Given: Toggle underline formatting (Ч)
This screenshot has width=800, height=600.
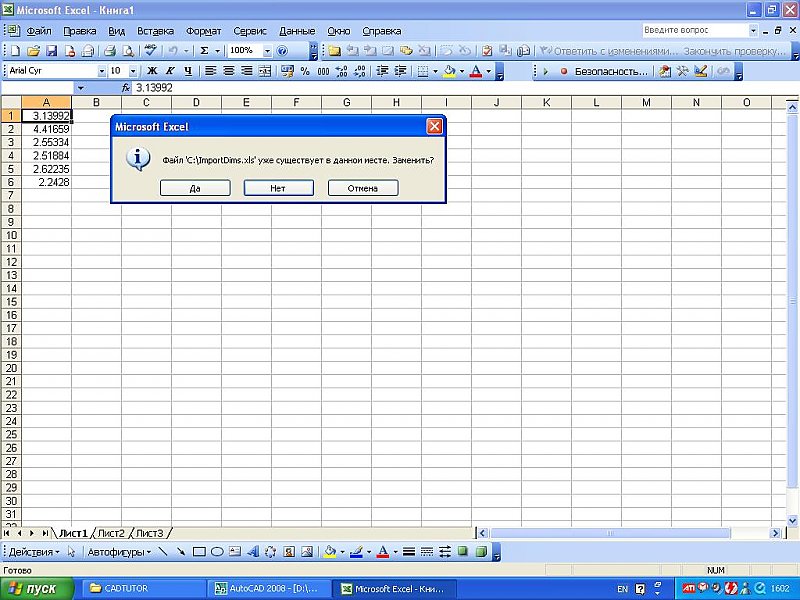Looking at the screenshot, I should (x=188, y=71).
